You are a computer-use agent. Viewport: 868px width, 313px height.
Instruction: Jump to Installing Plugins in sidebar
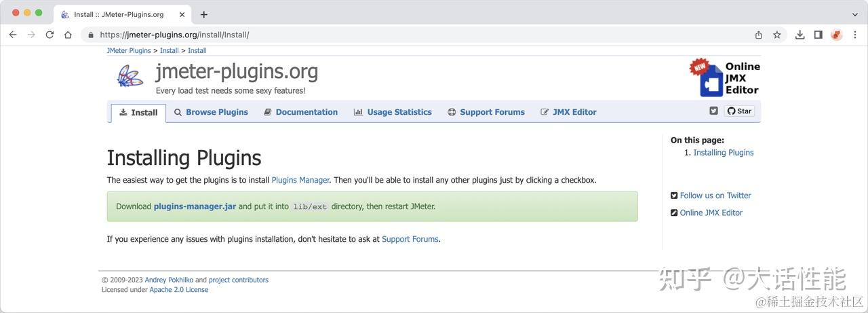coord(724,153)
